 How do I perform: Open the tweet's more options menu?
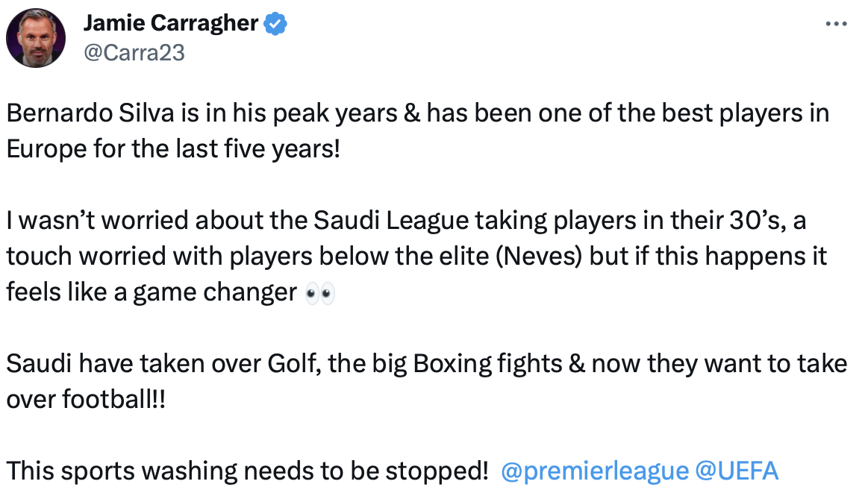click(836, 24)
